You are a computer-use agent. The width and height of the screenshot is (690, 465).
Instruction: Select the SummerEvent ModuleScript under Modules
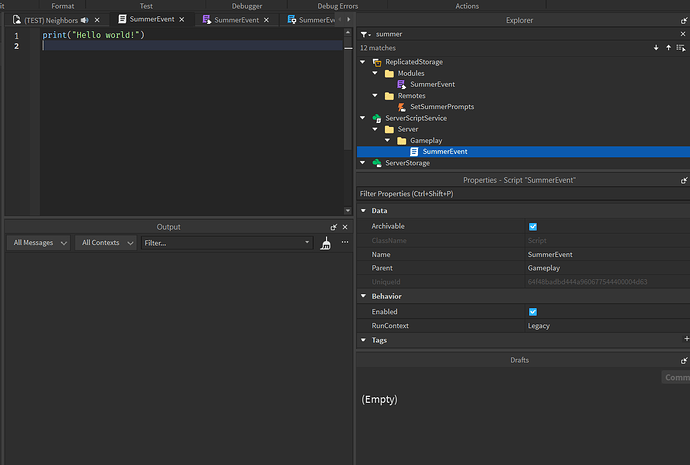[432, 84]
